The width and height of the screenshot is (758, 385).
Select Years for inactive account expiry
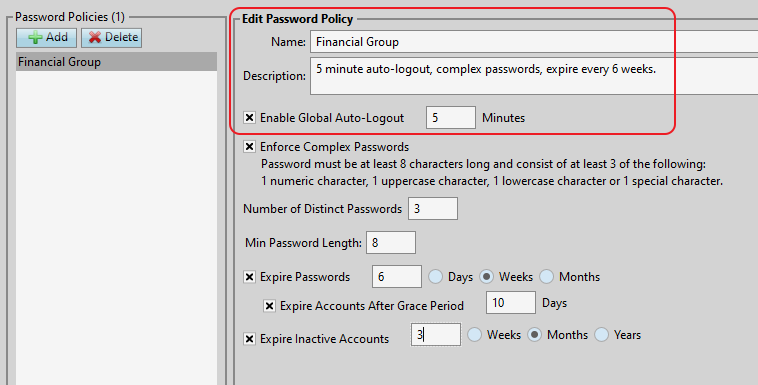pyautogui.click(x=601, y=335)
